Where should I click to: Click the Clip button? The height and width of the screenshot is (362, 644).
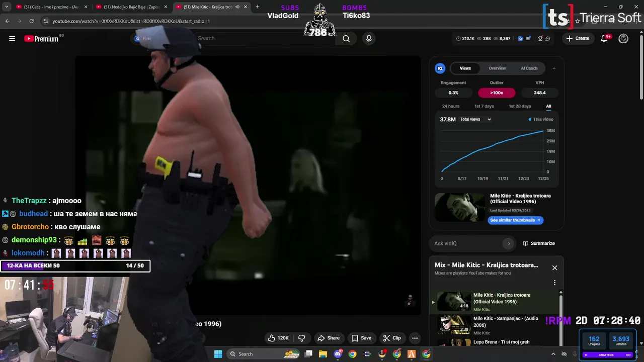pyautogui.click(x=392, y=338)
